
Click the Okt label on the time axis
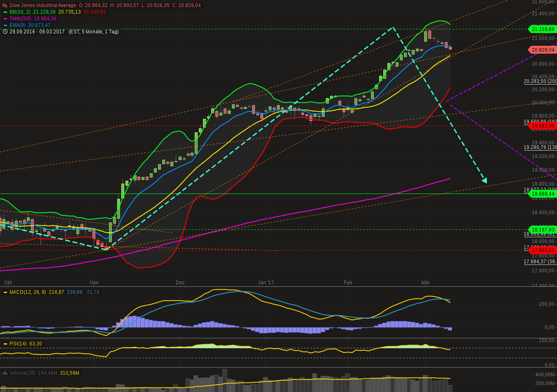[8, 283]
